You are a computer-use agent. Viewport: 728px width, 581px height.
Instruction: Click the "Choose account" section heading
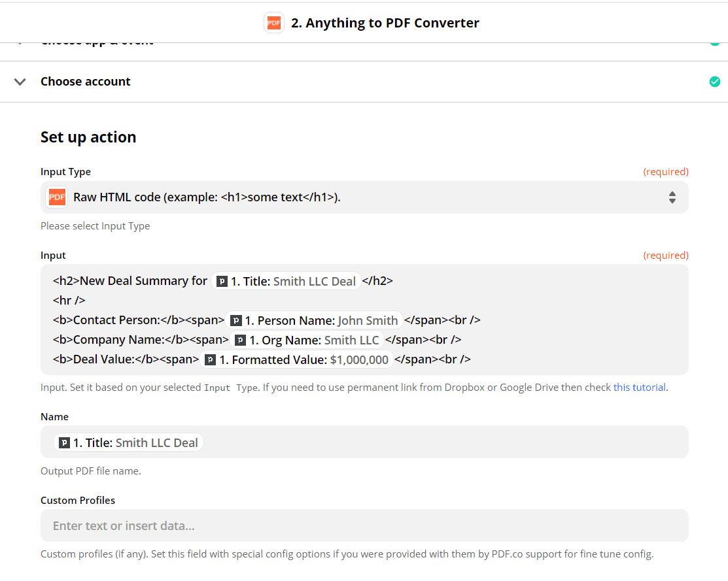point(85,81)
